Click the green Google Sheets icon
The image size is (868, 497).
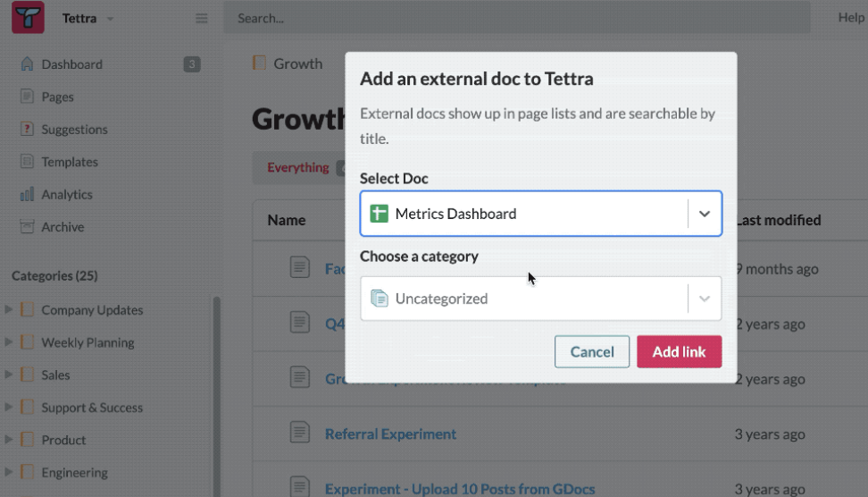(x=380, y=214)
